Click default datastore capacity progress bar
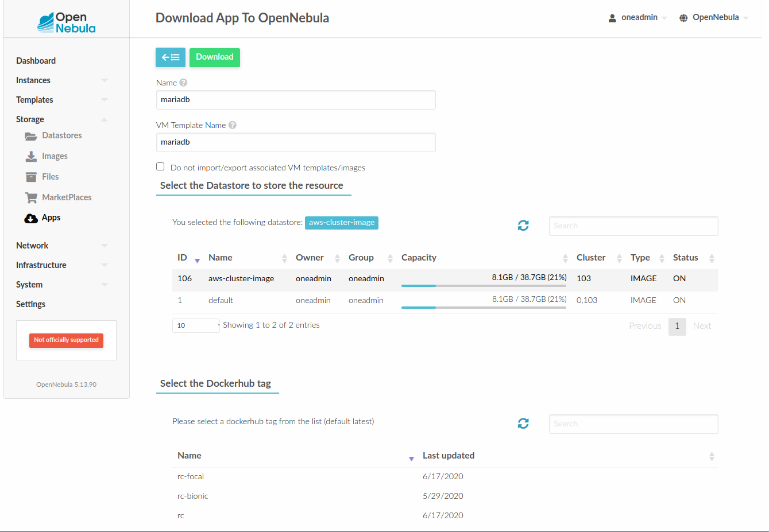 click(x=484, y=307)
